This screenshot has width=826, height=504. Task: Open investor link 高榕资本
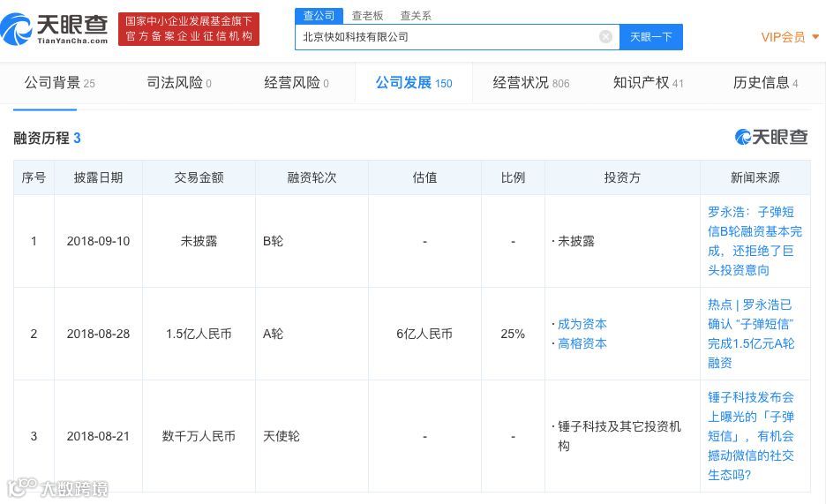pos(582,343)
